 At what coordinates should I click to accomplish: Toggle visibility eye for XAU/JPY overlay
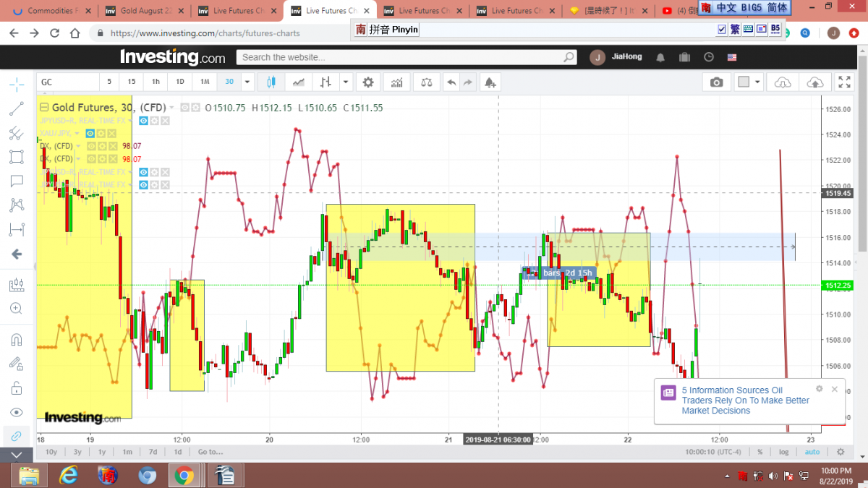pyautogui.click(x=90, y=133)
